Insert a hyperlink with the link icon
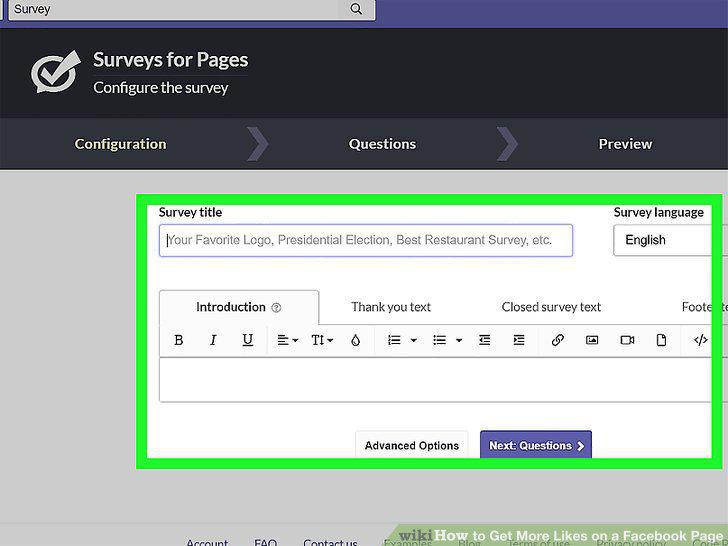The image size is (728, 546). tap(558, 340)
